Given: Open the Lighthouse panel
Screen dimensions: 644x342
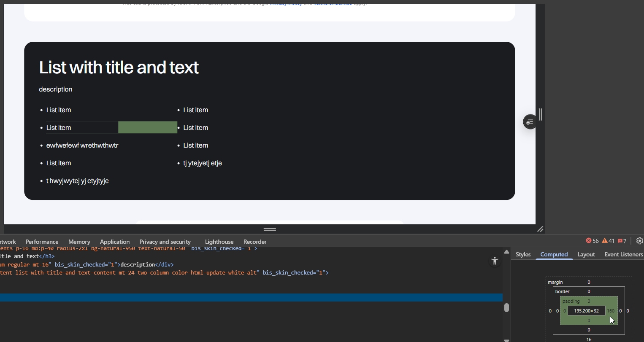Looking at the screenshot, I should tap(219, 242).
